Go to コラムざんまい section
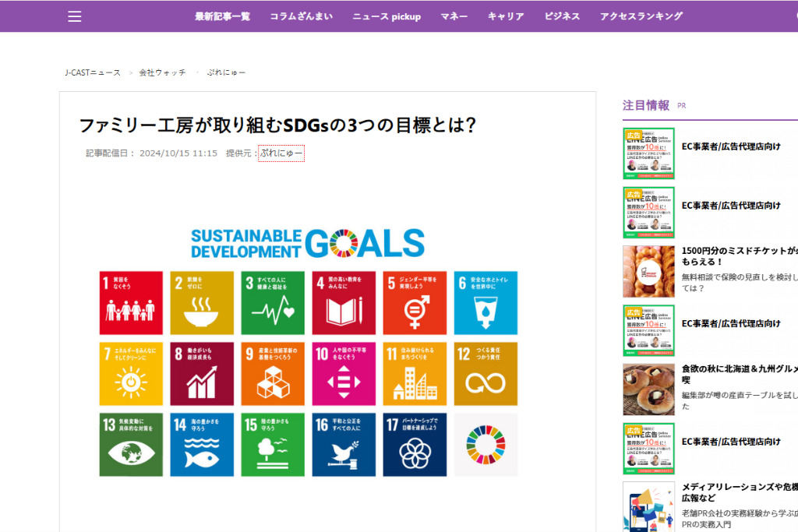Image resolution: width=798 pixels, height=532 pixels. (x=302, y=16)
